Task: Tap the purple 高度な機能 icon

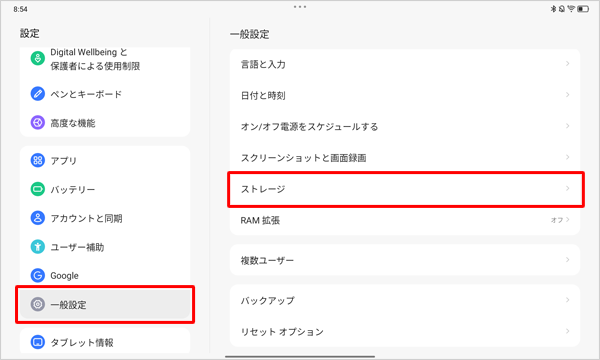Action: point(38,123)
